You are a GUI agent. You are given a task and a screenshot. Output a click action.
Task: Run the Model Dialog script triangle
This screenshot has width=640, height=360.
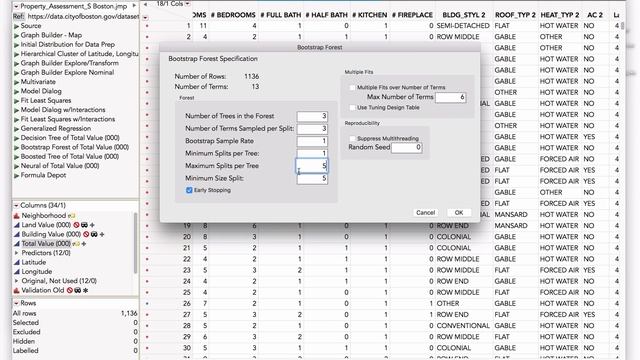pyautogui.click(x=16, y=91)
